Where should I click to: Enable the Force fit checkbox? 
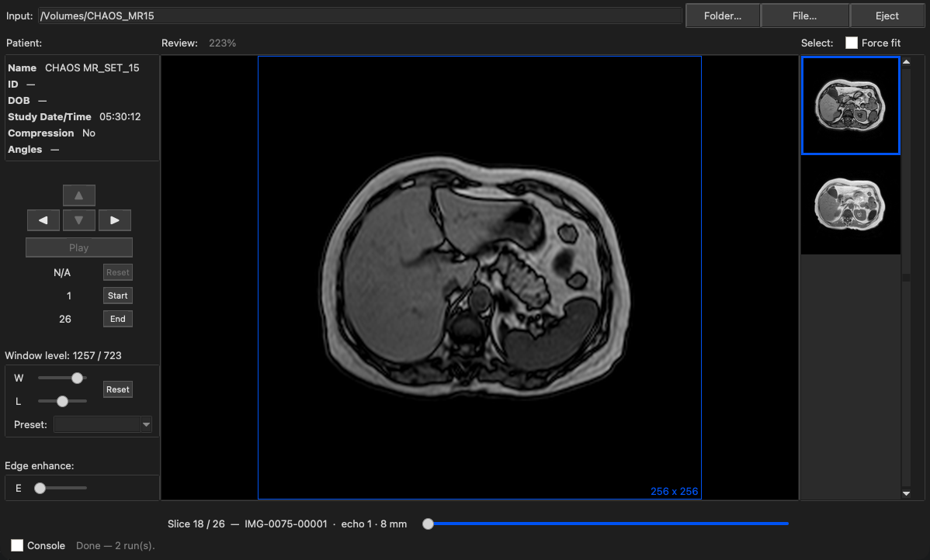click(x=851, y=43)
